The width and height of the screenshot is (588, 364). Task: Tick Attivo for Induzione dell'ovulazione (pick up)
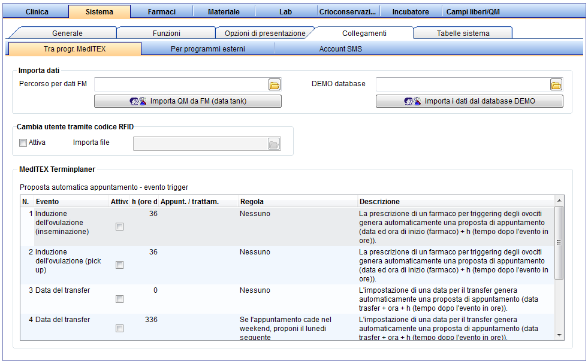pos(120,265)
